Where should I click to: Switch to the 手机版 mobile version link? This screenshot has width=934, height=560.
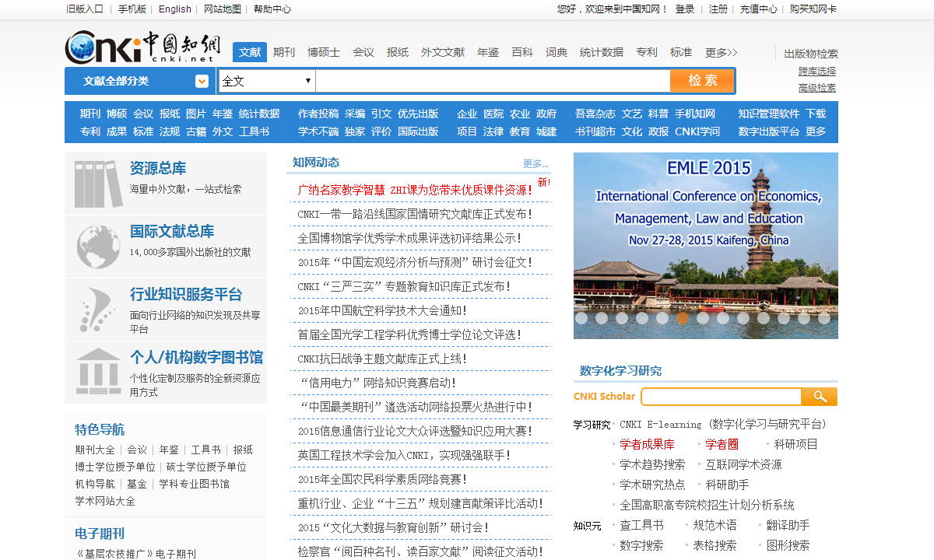[x=133, y=9]
